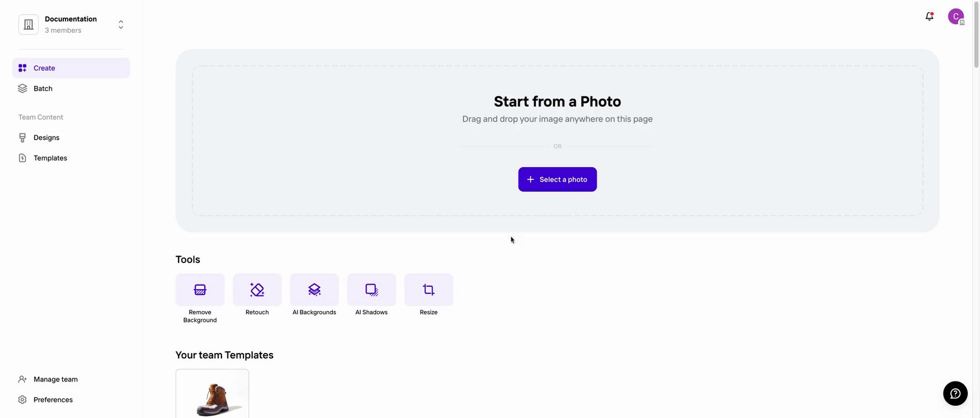Viewport: 980px width, 418px height.
Task: Launch the Retouch tool
Action: [x=257, y=290]
